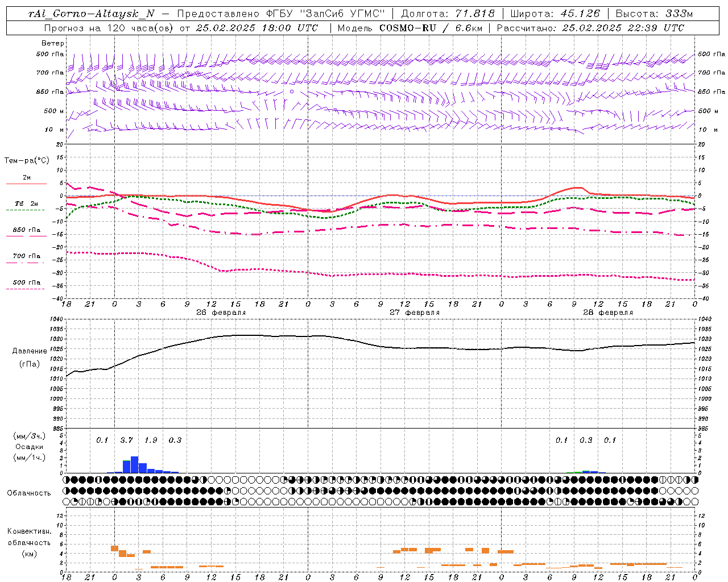The width and height of the screenshot is (728, 582).
Task: Click the 850 гПа temperature legend entry
Action: (x=26, y=230)
